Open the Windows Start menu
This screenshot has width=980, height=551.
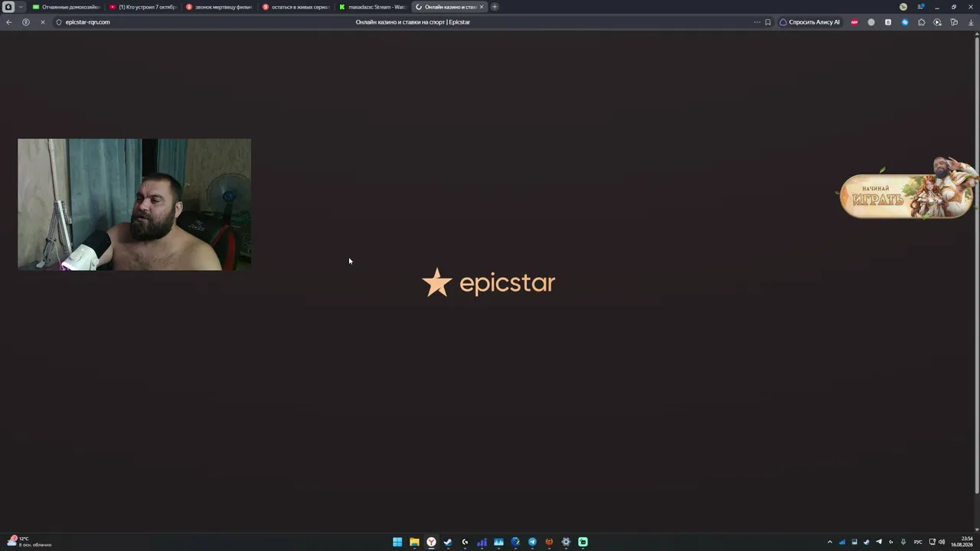pos(397,542)
